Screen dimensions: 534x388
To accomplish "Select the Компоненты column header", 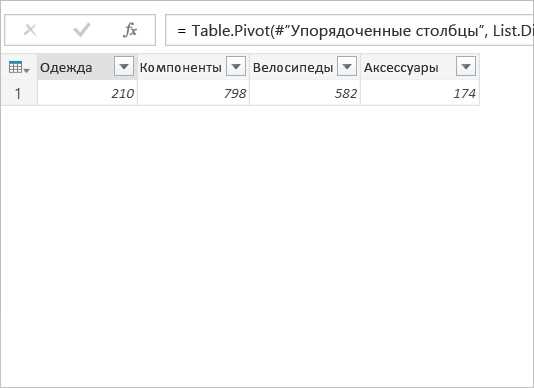I will pyautogui.click(x=193, y=67).
